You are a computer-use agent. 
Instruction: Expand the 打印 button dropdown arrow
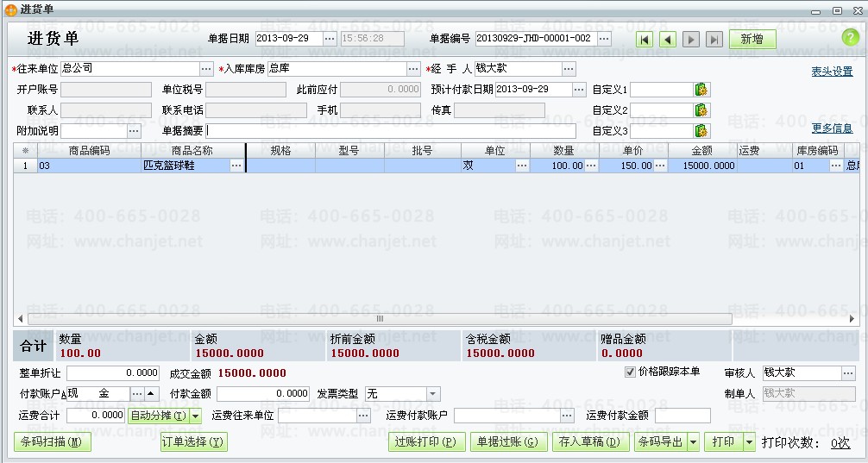click(748, 442)
